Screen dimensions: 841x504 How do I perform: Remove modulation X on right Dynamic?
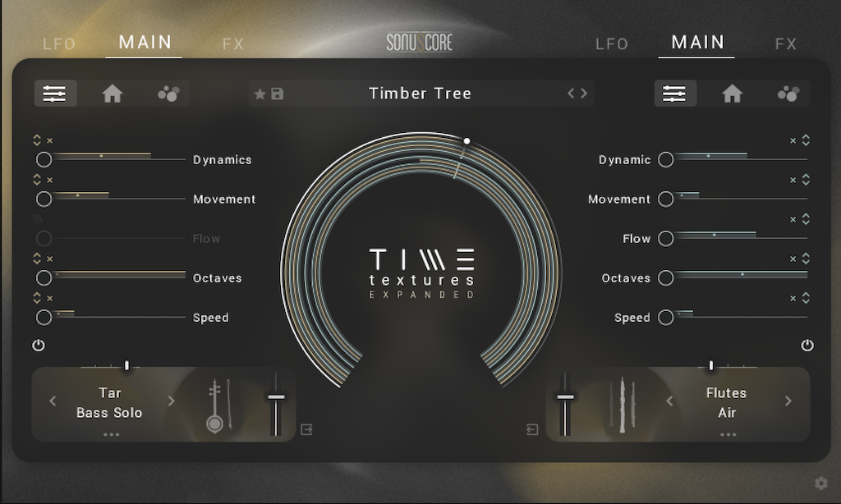[793, 140]
